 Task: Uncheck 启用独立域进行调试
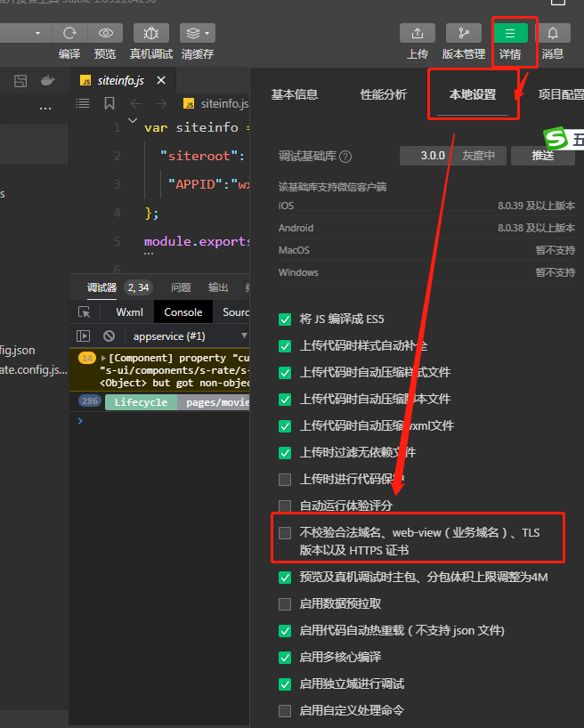[x=285, y=684]
